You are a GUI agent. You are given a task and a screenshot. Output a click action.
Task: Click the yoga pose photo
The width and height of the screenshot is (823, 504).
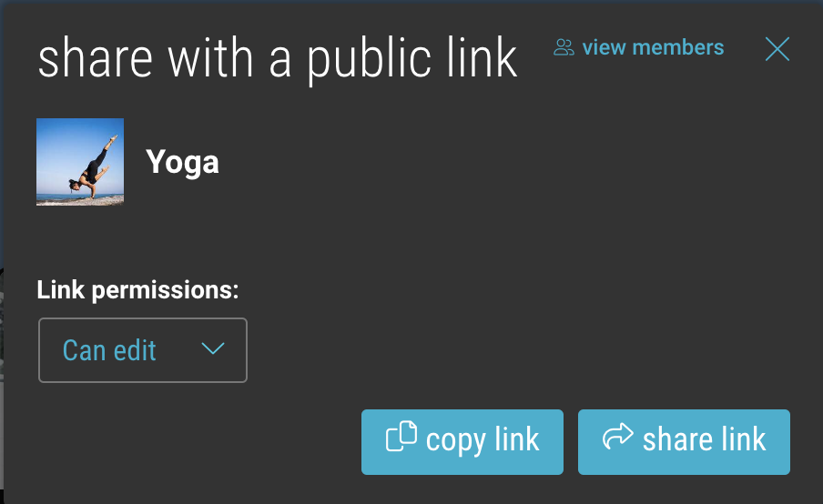(80, 162)
